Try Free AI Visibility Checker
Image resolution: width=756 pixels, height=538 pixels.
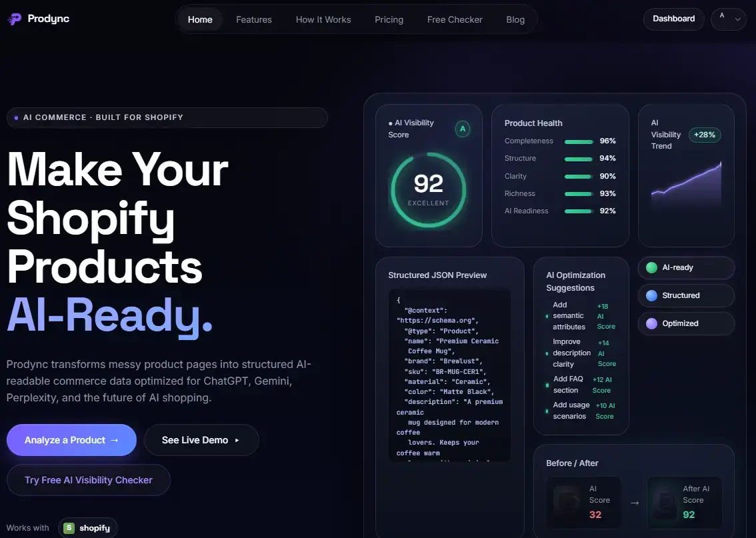pos(89,480)
